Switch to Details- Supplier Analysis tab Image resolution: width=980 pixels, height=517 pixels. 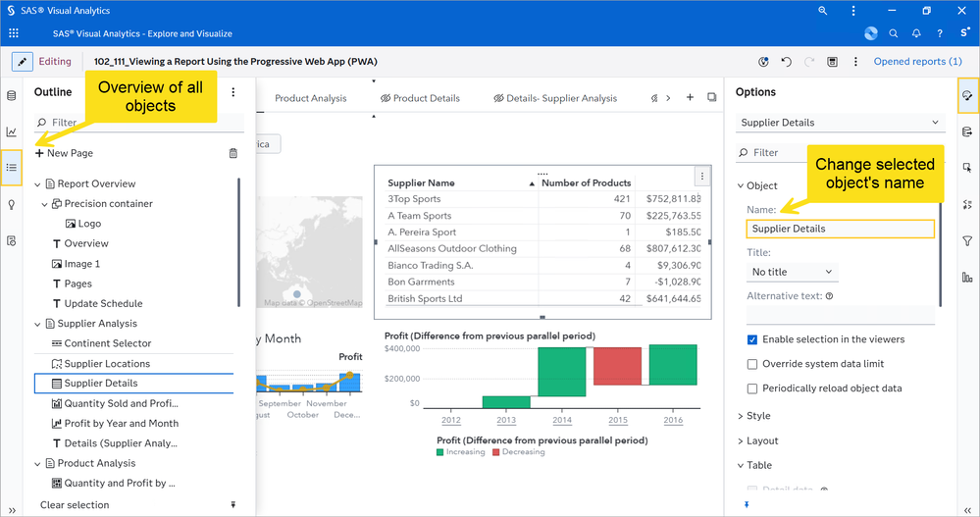(555, 98)
